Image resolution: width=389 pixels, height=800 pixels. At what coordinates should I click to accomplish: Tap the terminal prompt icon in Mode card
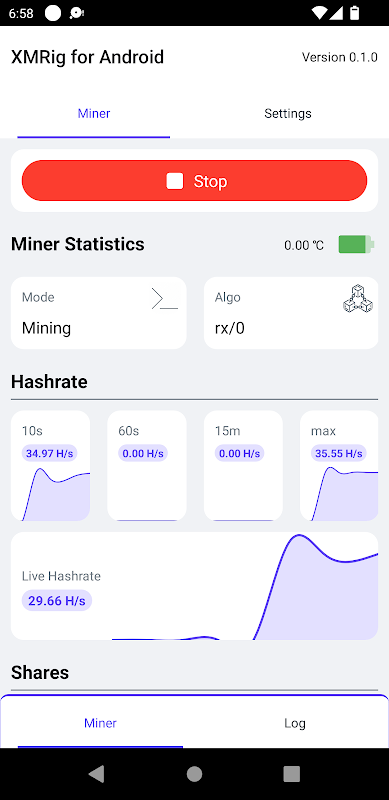click(165, 298)
